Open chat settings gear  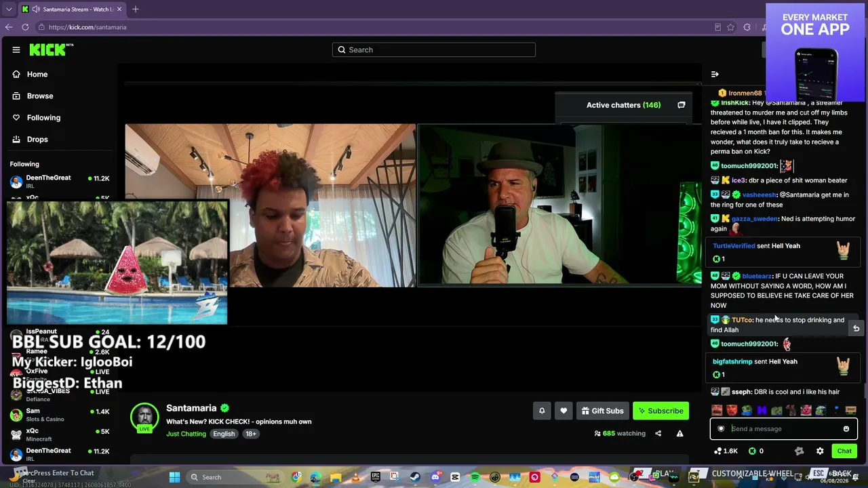[x=820, y=451]
